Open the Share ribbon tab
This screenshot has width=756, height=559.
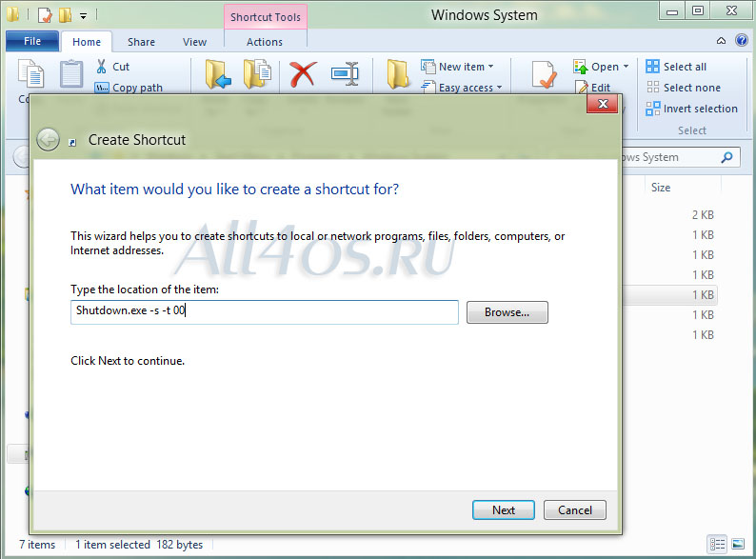pyautogui.click(x=141, y=42)
